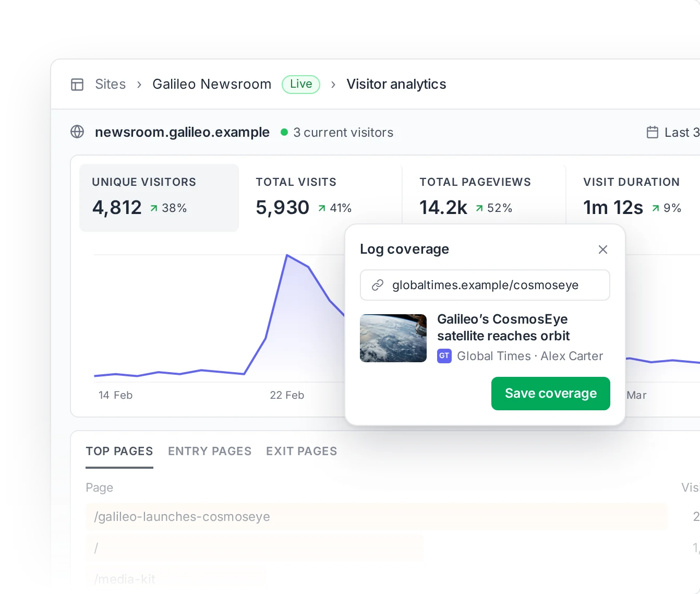Click the globe icon beside newsroom.galileo.example

tap(77, 132)
